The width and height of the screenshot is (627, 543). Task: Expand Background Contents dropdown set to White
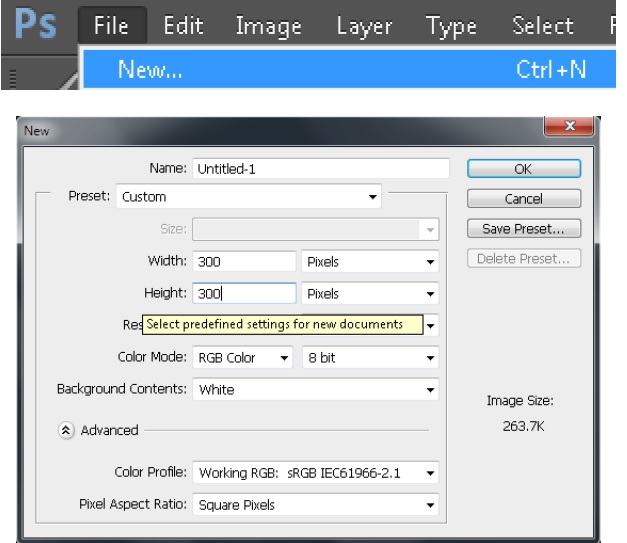pos(315,390)
